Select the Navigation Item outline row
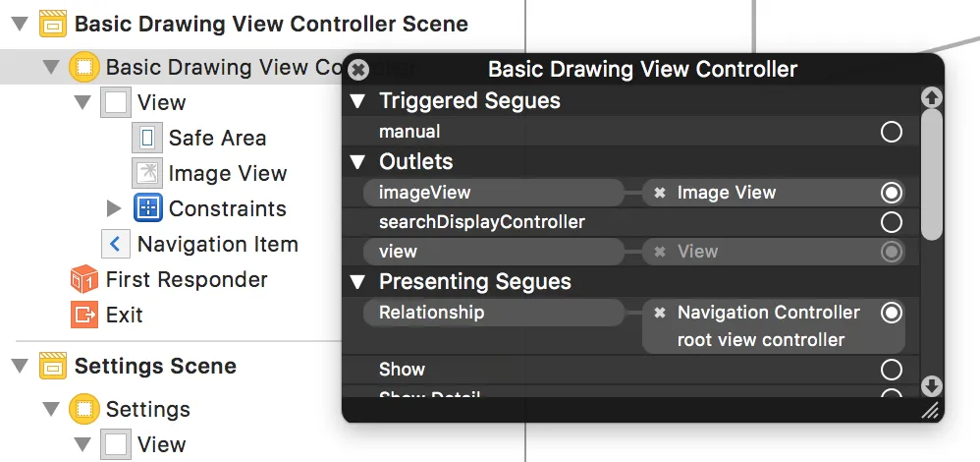The height and width of the screenshot is (462, 980). 217,244
